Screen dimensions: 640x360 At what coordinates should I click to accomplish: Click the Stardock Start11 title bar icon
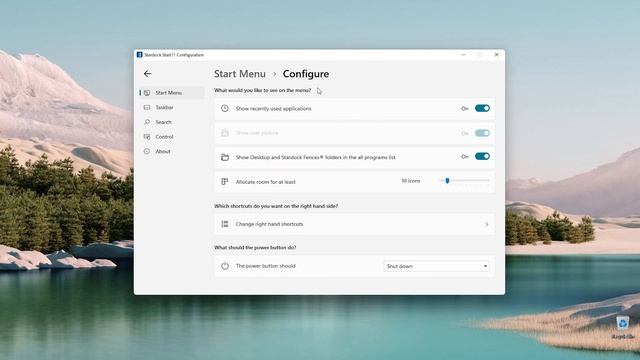pyautogui.click(x=140, y=55)
